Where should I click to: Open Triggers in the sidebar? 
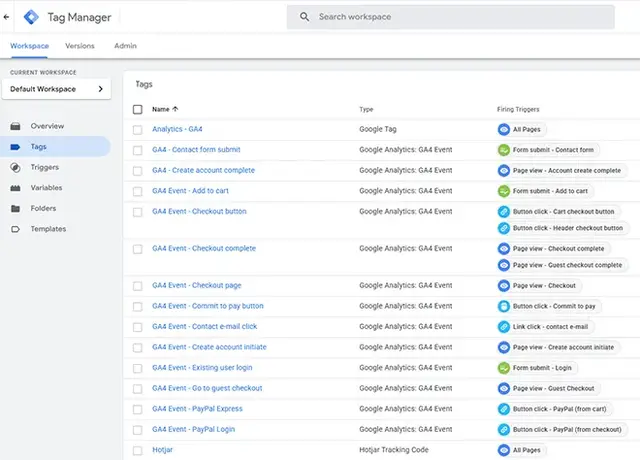click(44, 167)
